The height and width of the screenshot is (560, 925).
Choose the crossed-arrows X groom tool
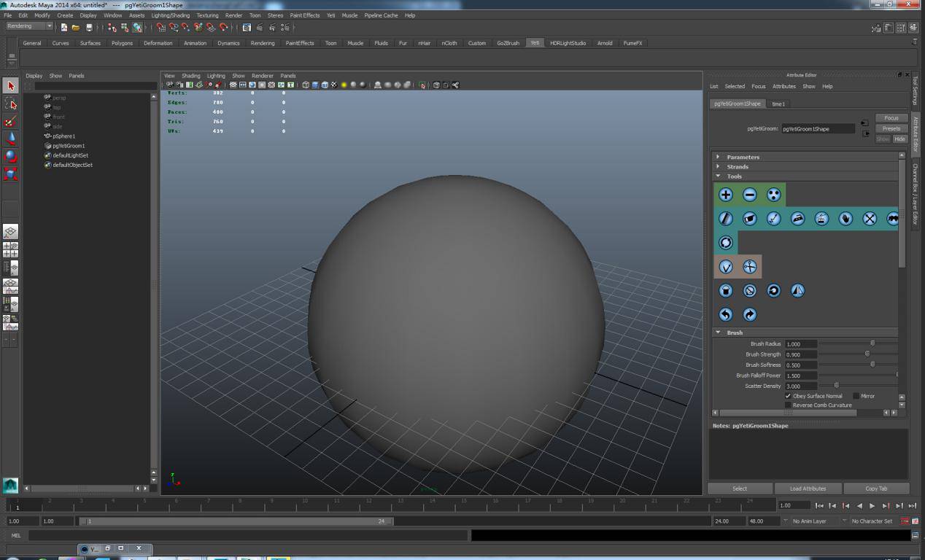[870, 219]
